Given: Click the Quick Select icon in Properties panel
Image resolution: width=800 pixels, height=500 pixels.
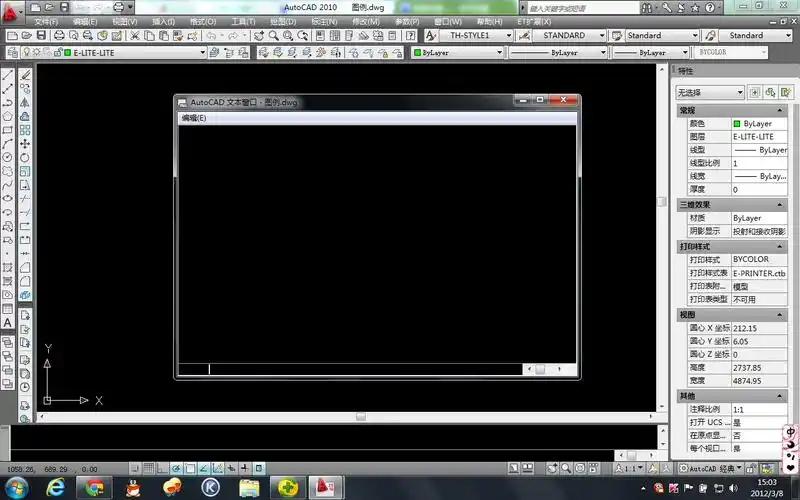Looking at the screenshot, I should point(786,92).
